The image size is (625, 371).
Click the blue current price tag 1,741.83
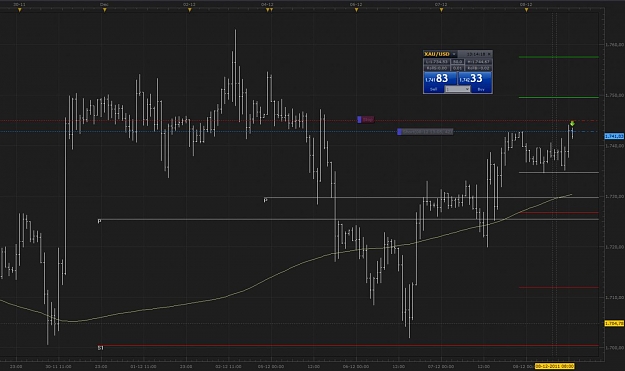[x=614, y=136]
